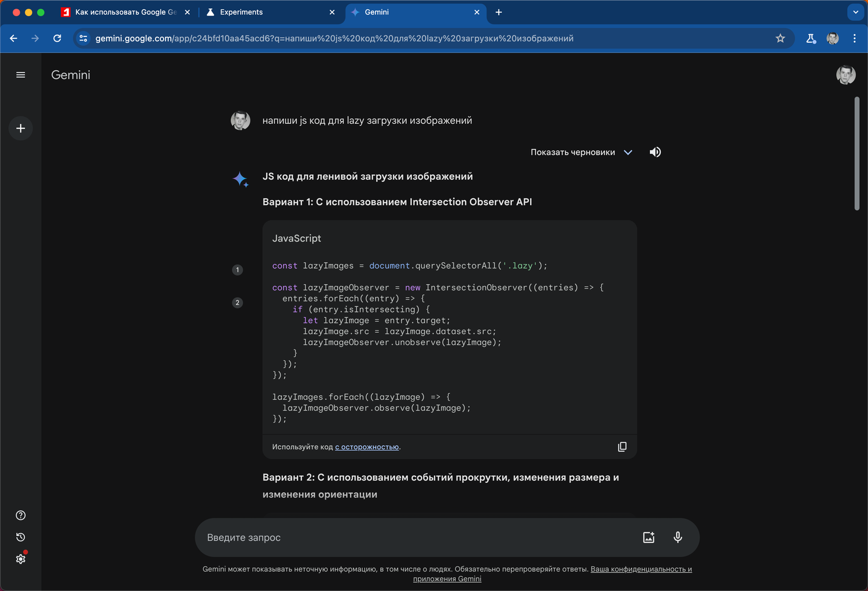Expand tab search dropdown in tab strip
The width and height of the screenshot is (868, 591).
[856, 12]
